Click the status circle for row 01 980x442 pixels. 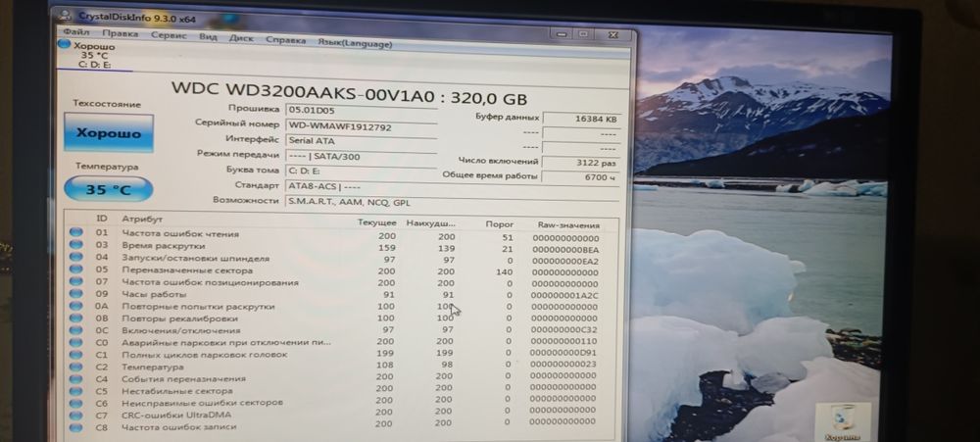click(75, 232)
